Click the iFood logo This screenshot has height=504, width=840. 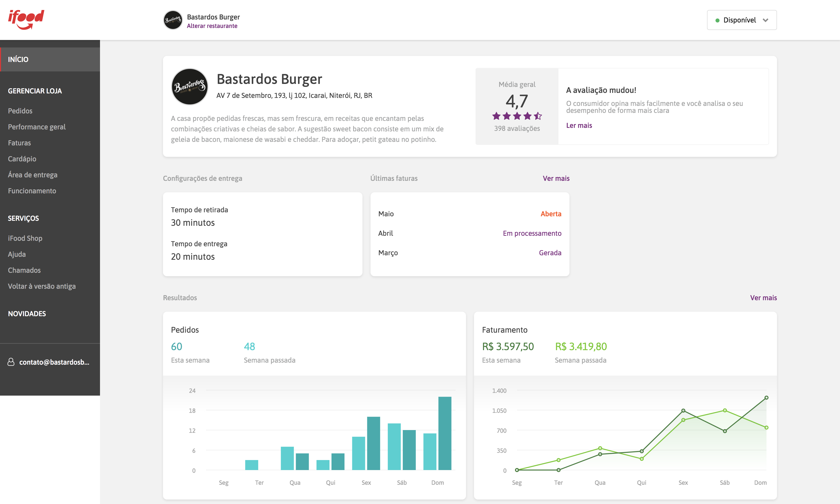pyautogui.click(x=26, y=19)
